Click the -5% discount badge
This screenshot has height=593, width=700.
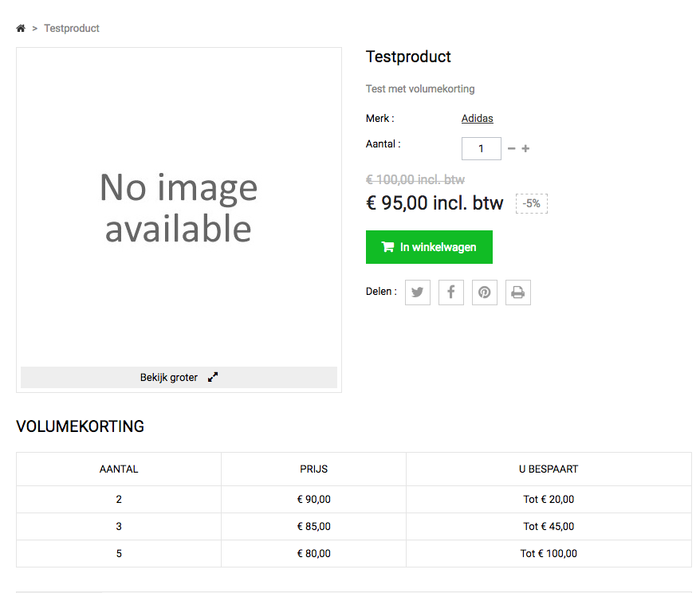(x=531, y=204)
